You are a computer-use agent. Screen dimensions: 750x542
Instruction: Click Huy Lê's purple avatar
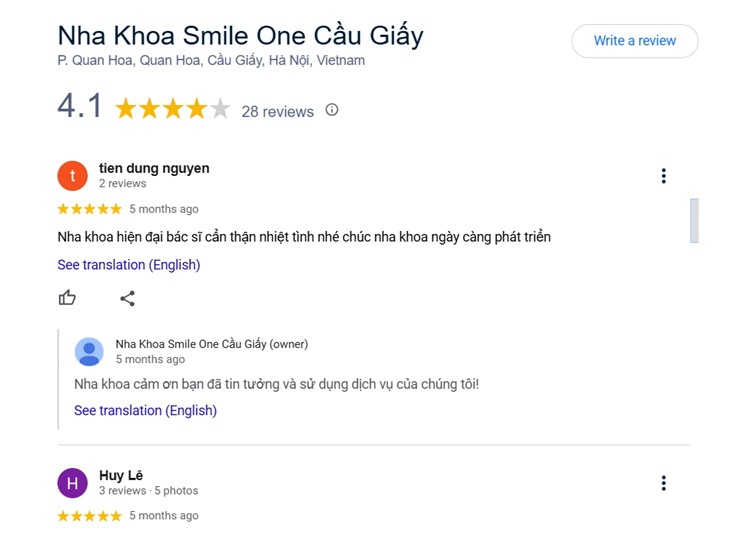pos(73,483)
